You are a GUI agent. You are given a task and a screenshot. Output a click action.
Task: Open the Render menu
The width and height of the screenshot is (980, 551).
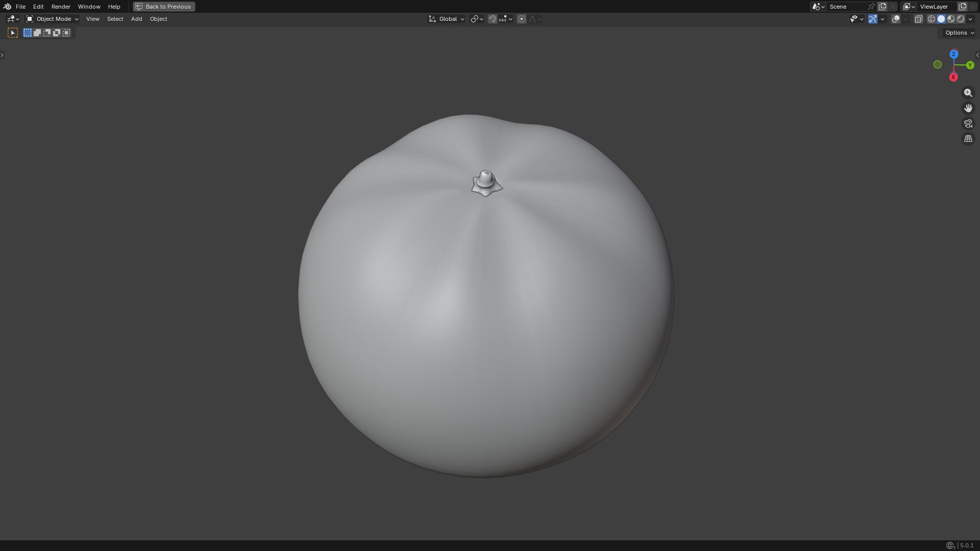pyautogui.click(x=61, y=7)
